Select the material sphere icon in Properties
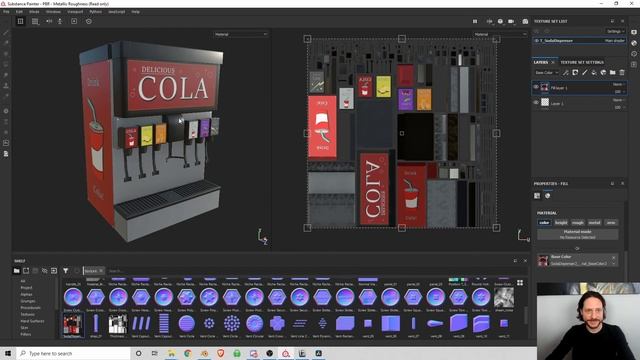640x360 pixels. [x=547, y=196]
